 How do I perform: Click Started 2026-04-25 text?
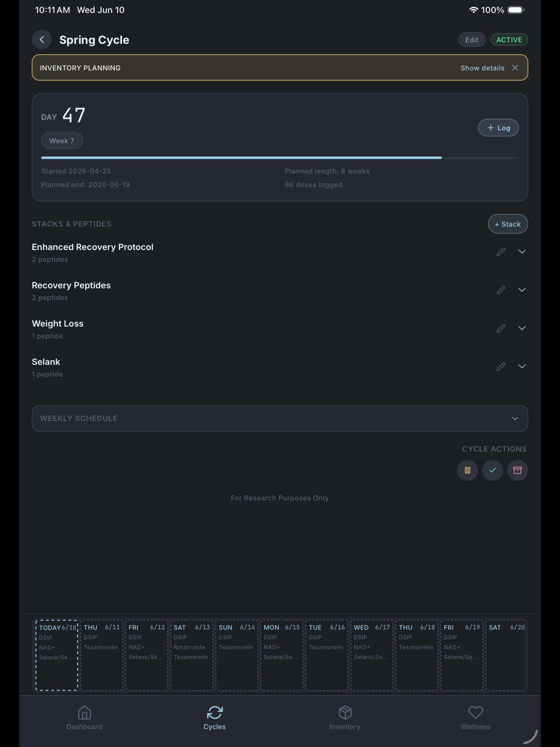pyautogui.click(x=76, y=171)
